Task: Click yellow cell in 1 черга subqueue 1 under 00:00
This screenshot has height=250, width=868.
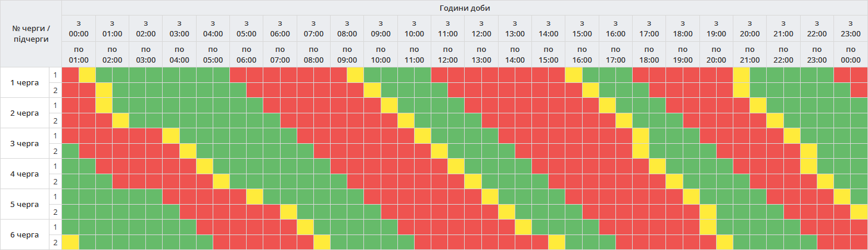Action: [87, 75]
